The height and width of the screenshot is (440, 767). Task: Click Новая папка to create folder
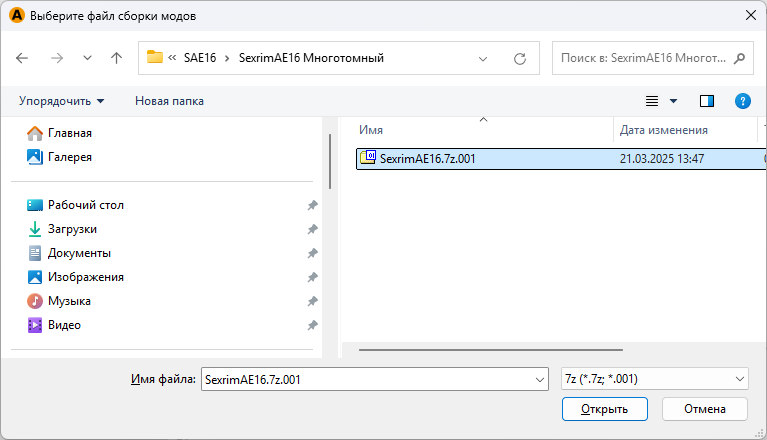pyautogui.click(x=169, y=101)
